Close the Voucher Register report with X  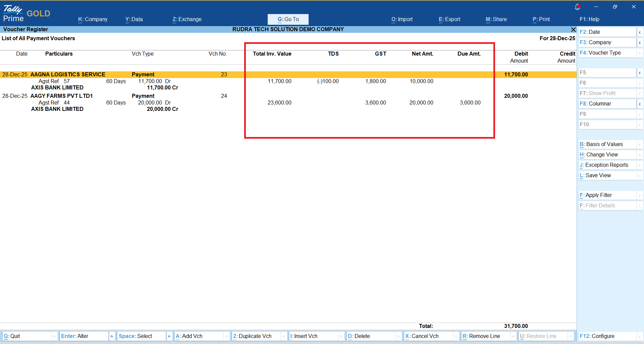click(x=573, y=29)
